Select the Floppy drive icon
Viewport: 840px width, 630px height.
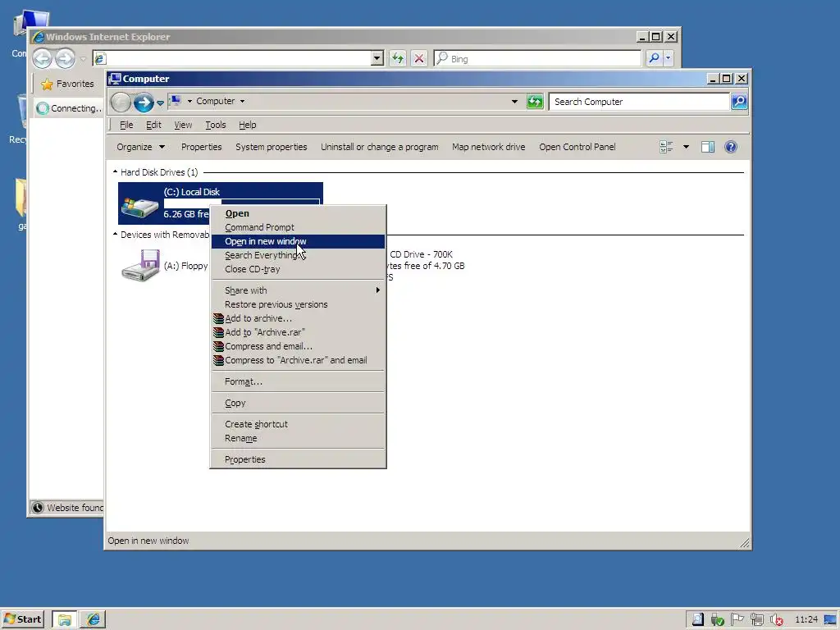pyautogui.click(x=141, y=265)
